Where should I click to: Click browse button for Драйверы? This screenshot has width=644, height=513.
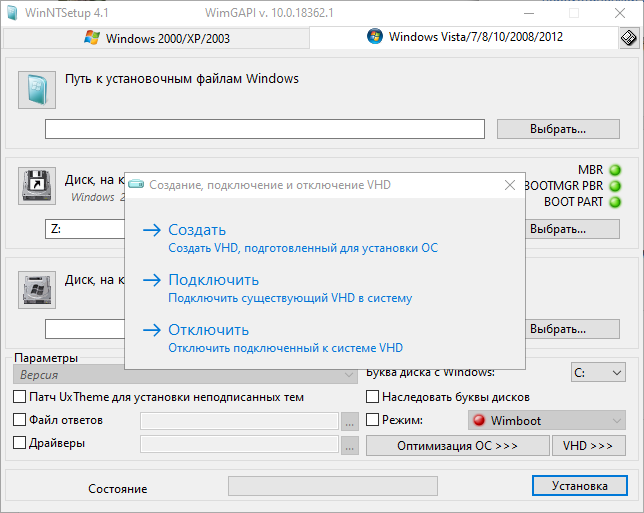click(x=350, y=446)
